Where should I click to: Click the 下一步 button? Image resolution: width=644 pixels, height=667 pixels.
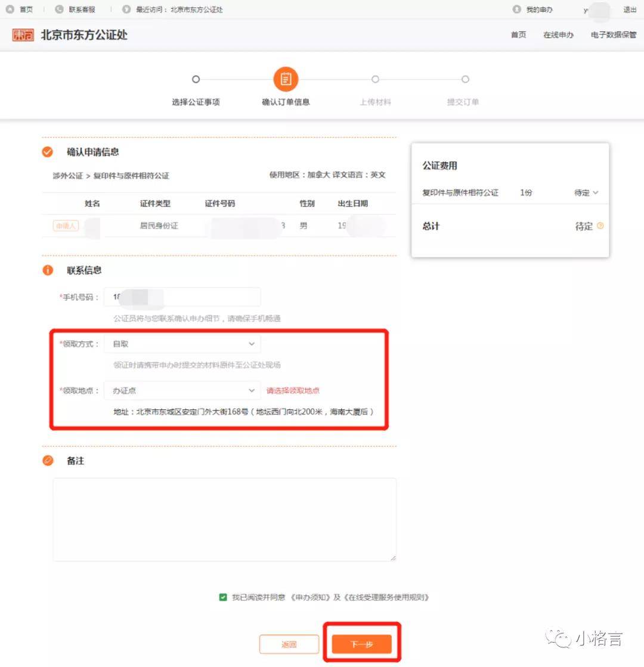pyautogui.click(x=361, y=644)
